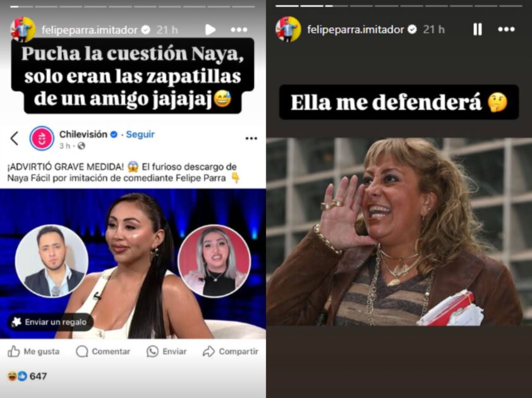The height and width of the screenshot is (398, 532).
Task: Open the right story's three-dot options
Action: coord(506,30)
